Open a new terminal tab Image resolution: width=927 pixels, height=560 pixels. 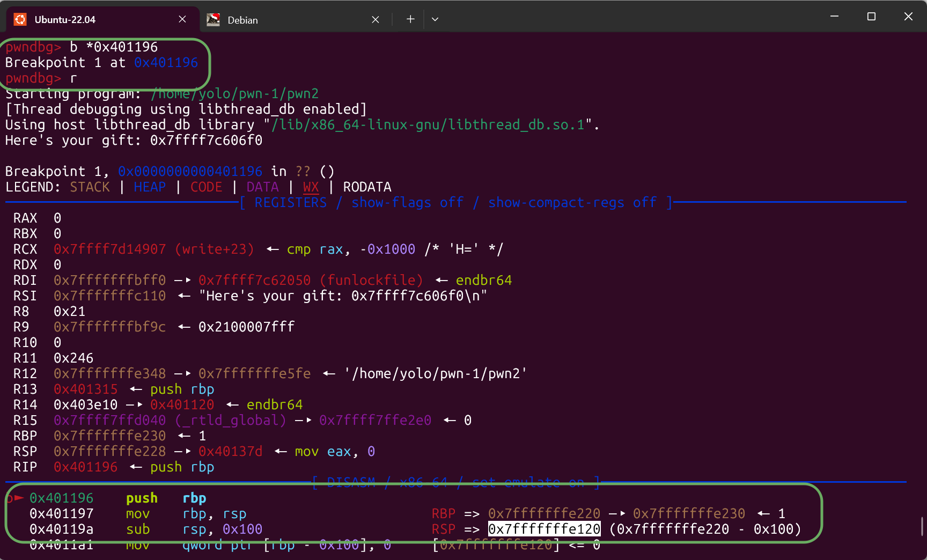[x=410, y=19]
